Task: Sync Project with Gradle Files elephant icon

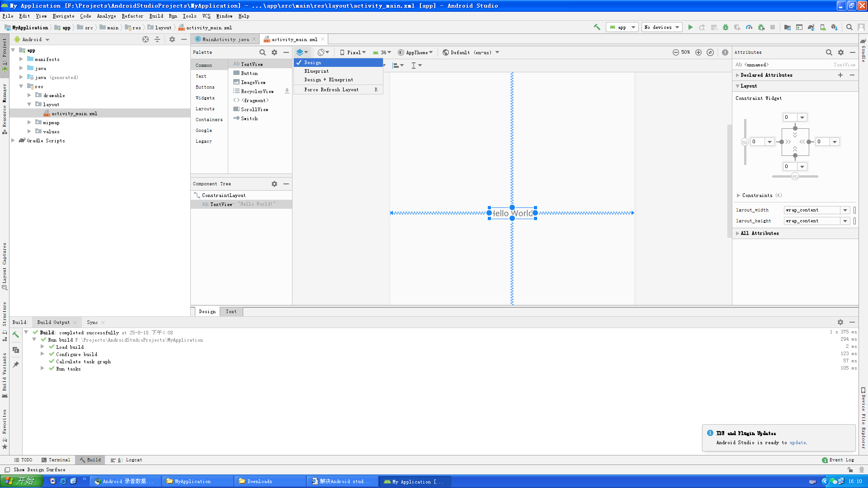Action: [x=811, y=27]
